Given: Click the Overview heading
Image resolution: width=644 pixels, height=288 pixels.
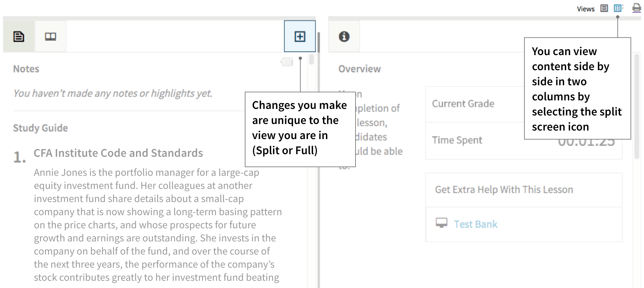Looking at the screenshot, I should coord(359,69).
